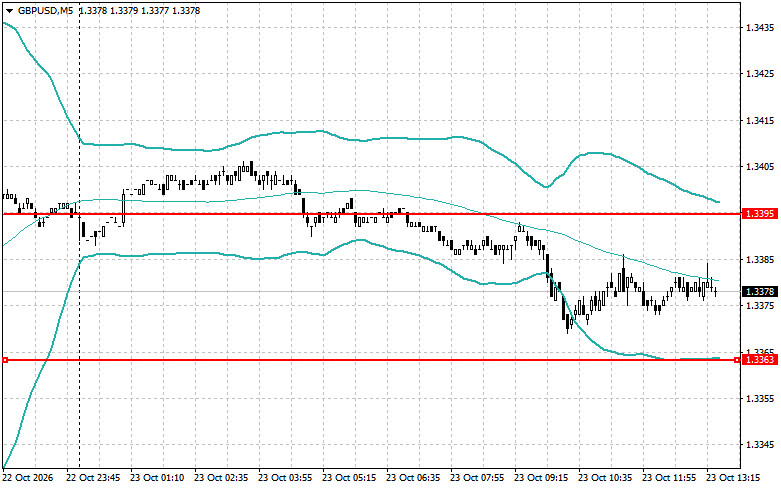
Task: Select the red 1.3395 price level label
Action: coord(760,214)
